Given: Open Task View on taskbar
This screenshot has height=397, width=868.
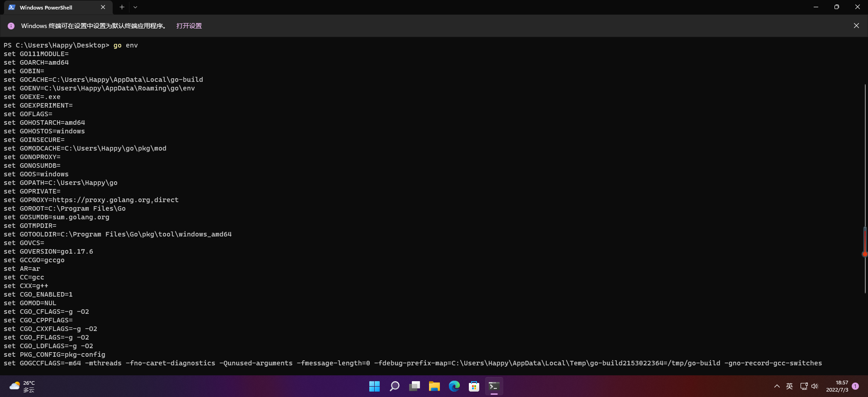Looking at the screenshot, I should click(x=415, y=386).
